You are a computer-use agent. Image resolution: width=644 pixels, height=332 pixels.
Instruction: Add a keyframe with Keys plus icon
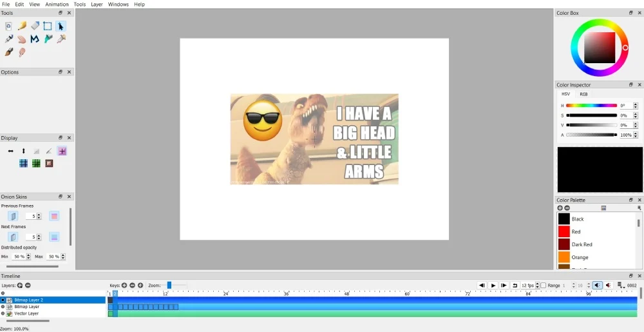pos(124,285)
